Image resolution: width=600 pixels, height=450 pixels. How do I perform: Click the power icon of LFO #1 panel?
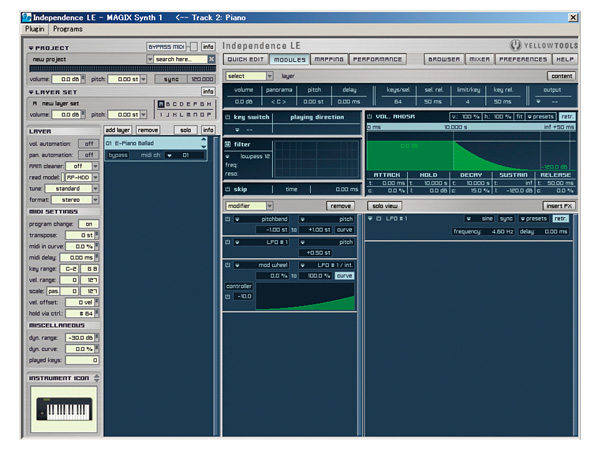pos(378,218)
